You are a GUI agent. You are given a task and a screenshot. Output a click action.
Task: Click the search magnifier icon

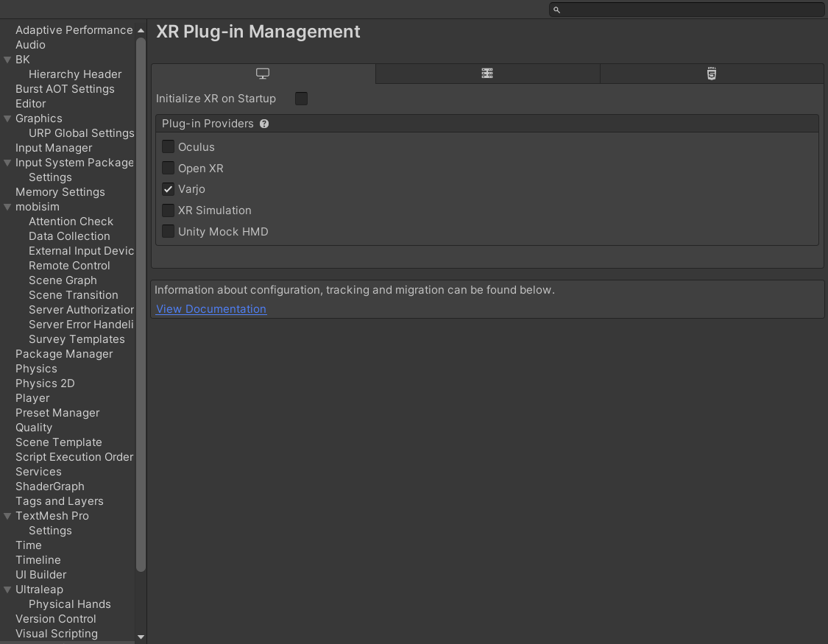(556, 10)
